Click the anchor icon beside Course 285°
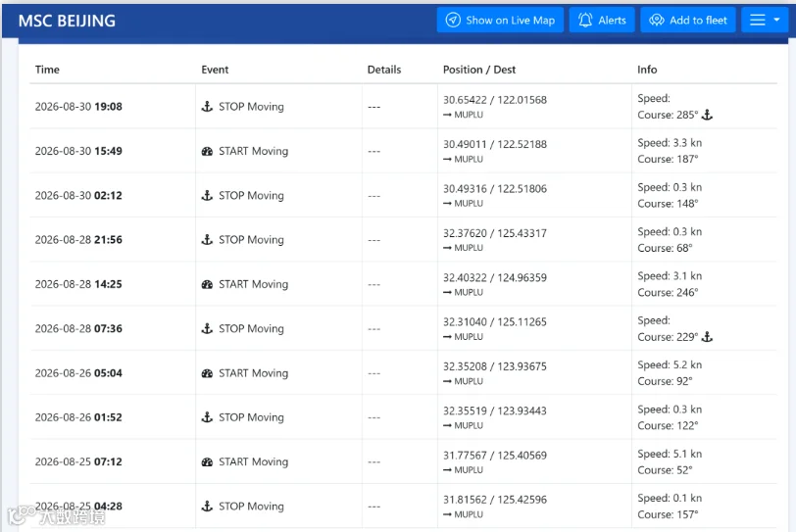Screen dimensions: 796x532 707,116
